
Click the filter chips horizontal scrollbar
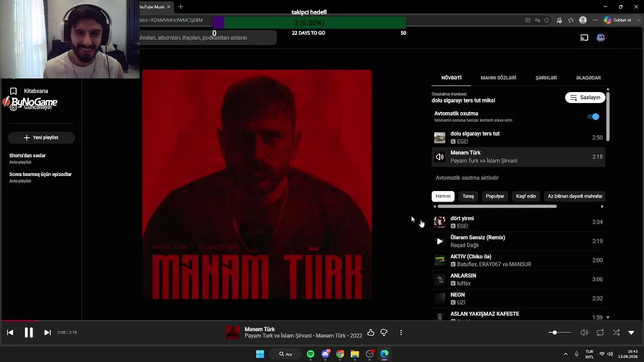coord(497,206)
